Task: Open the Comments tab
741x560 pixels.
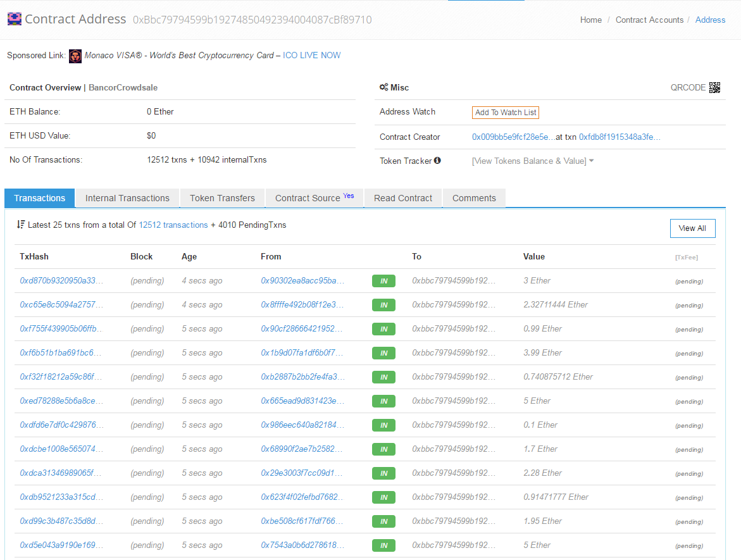Action: click(x=473, y=198)
